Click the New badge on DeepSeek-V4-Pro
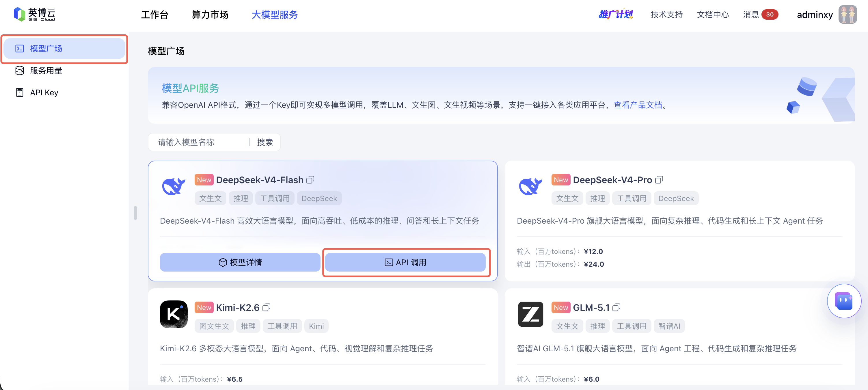Image resolution: width=868 pixels, height=390 pixels. 561,180
